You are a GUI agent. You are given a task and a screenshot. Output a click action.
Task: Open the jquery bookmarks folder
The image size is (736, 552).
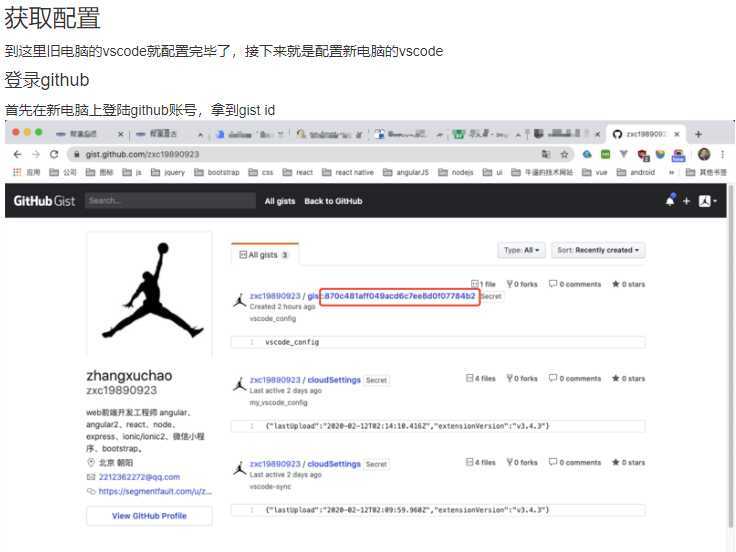168,172
